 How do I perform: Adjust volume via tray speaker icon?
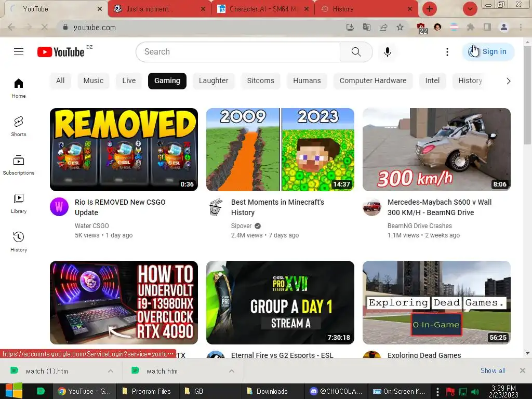[475, 392]
